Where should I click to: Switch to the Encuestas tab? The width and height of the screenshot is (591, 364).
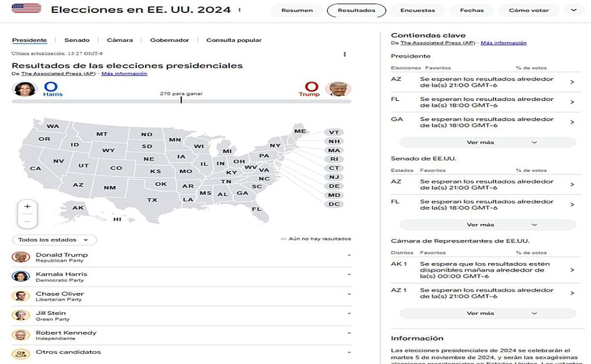pos(418,11)
